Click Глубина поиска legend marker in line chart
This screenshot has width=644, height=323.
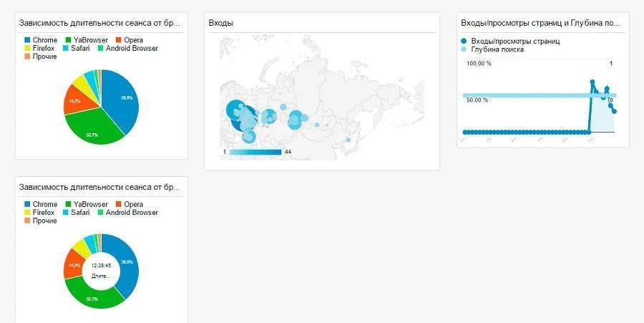(464, 49)
